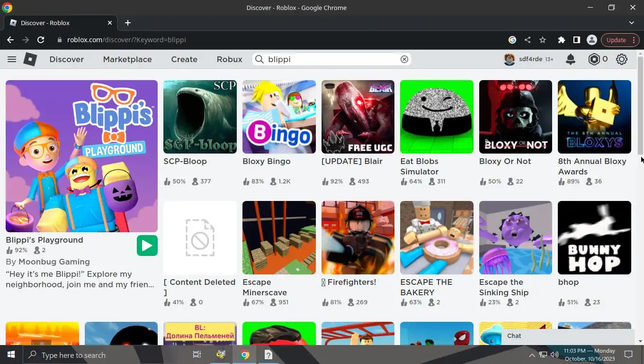Open the Blippi's Playground large thumbnail
The image size is (644, 364).
[81, 156]
